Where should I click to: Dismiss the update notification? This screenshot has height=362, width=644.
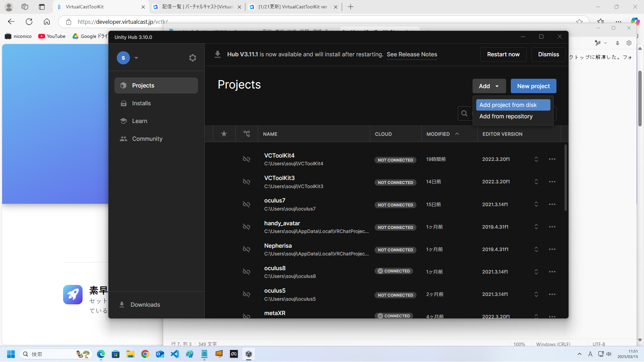tap(548, 54)
